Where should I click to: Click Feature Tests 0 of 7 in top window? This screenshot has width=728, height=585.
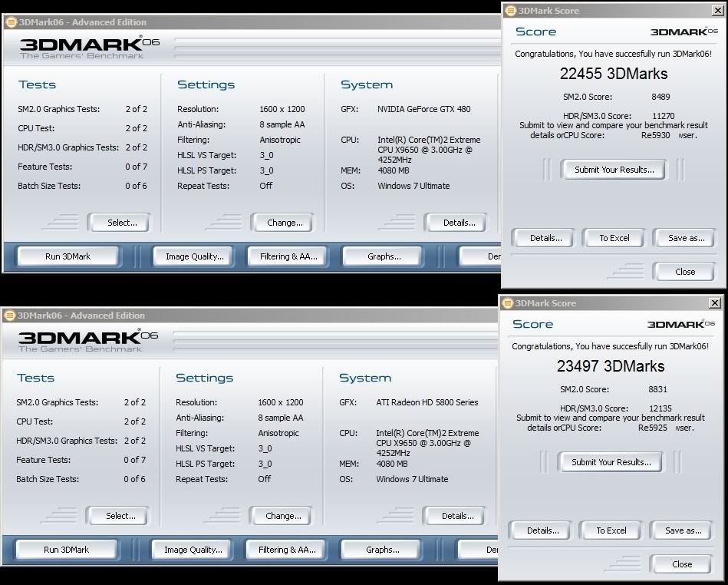[82, 167]
